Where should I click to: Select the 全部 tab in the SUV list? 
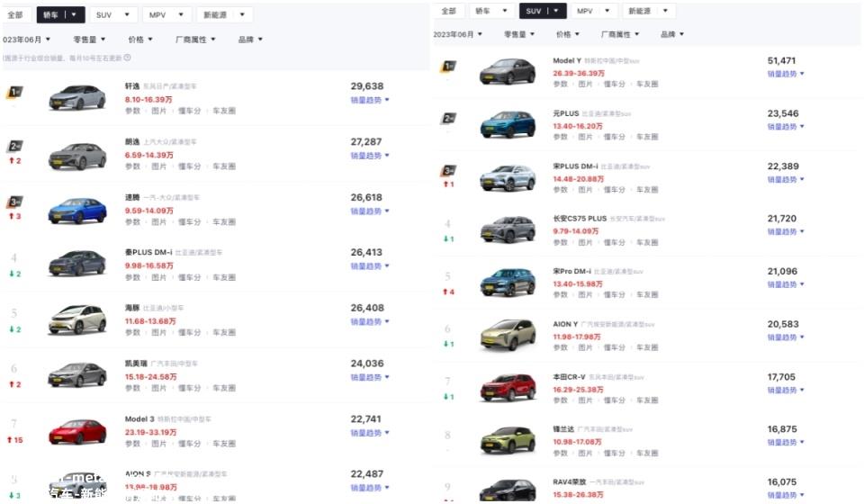(449, 11)
